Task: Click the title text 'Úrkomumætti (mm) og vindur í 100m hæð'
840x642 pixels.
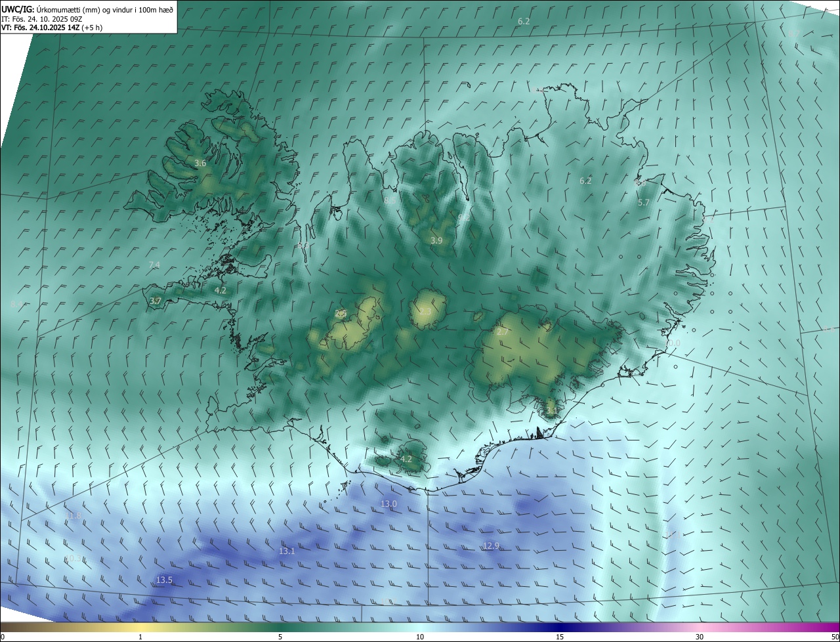Action: coord(105,9)
